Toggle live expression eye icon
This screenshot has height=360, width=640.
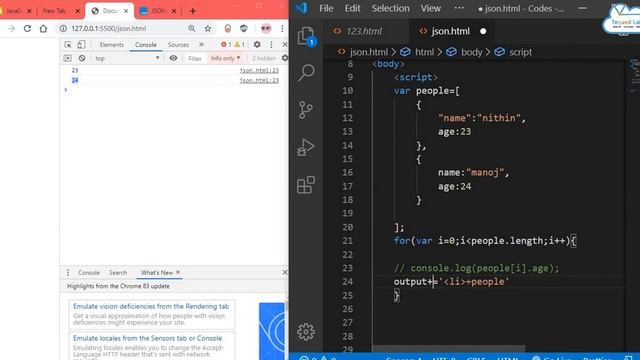coord(173,58)
